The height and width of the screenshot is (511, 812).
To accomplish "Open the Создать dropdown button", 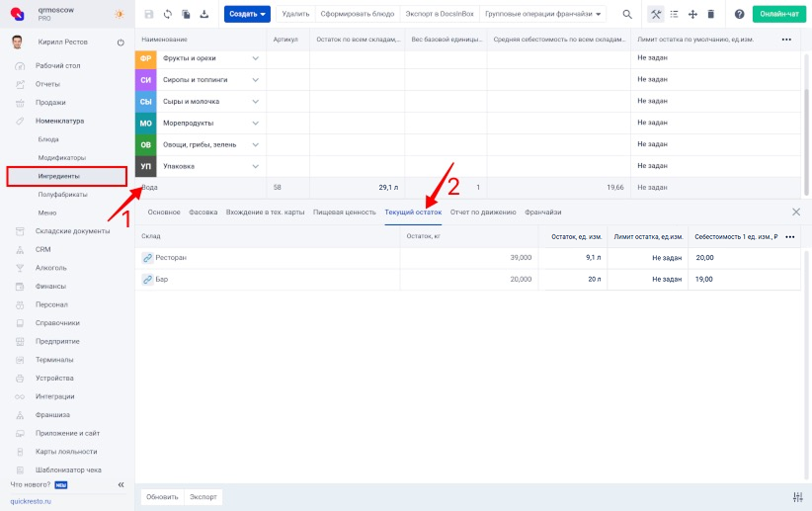I will [247, 14].
